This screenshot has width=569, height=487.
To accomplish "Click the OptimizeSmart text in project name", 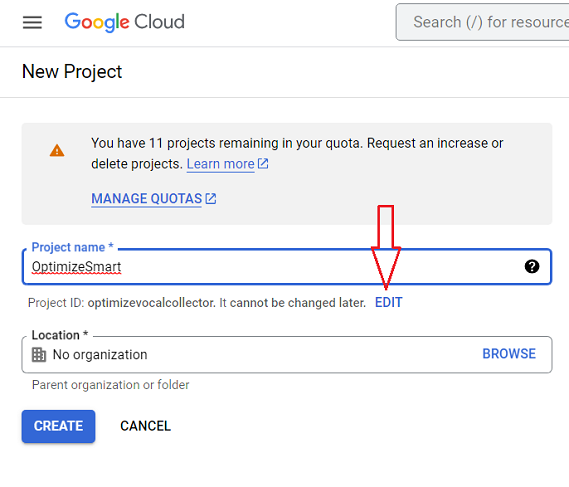I will [x=76, y=267].
